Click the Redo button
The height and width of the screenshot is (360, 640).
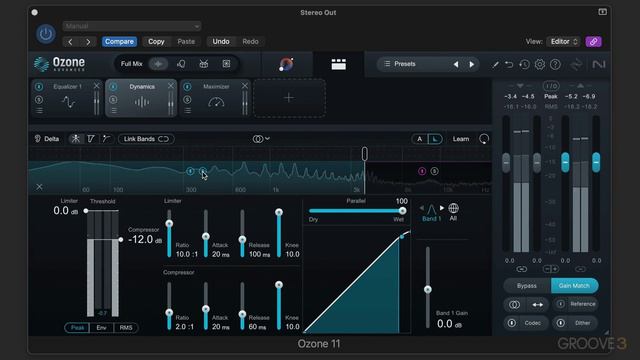pyautogui.click(x=250, y=42)
